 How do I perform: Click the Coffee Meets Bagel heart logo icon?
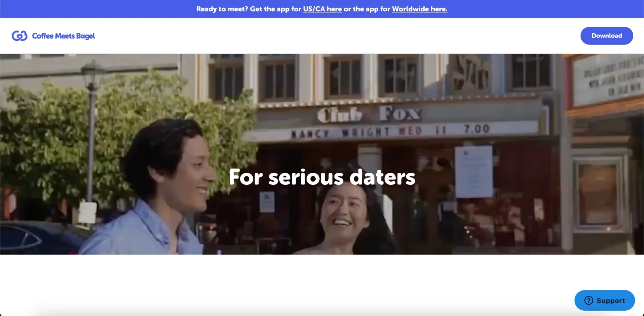19,36
